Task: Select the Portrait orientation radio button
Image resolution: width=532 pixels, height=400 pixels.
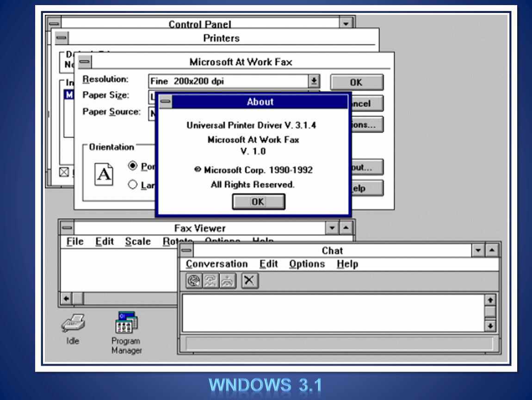Action: [x=133, y=166]
